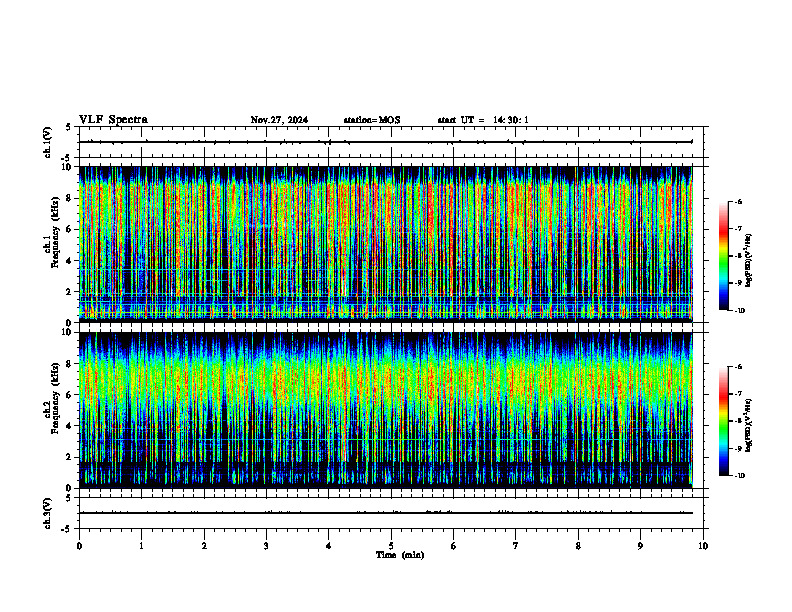Click the "-6" tick on ch.1 color bar
792x612 pixels.
738,202
